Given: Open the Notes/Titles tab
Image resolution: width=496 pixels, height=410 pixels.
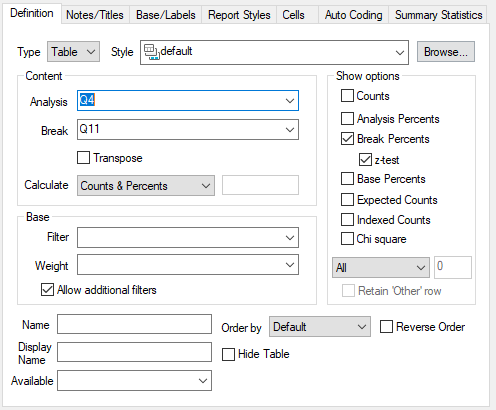Looking at the screenshot, I should coord(95,15).
